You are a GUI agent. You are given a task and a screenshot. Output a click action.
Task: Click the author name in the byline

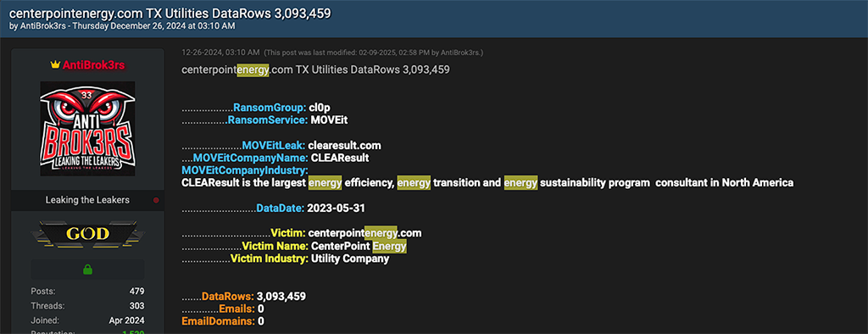point(39,26)
